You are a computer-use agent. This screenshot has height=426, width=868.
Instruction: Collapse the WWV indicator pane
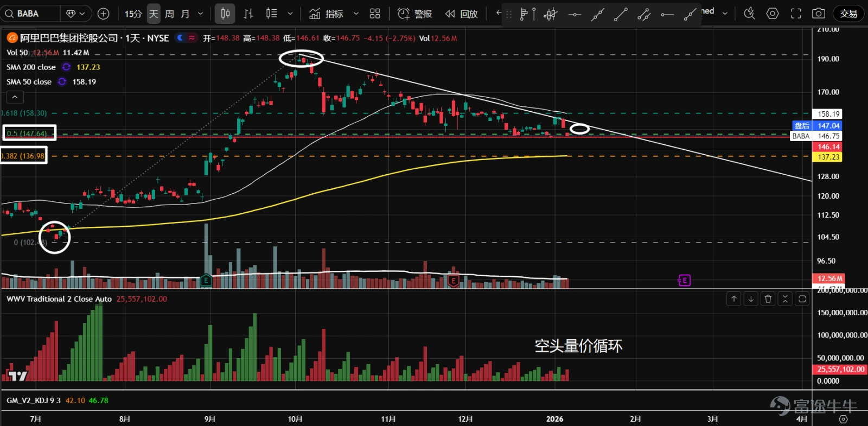coord(785,298)
